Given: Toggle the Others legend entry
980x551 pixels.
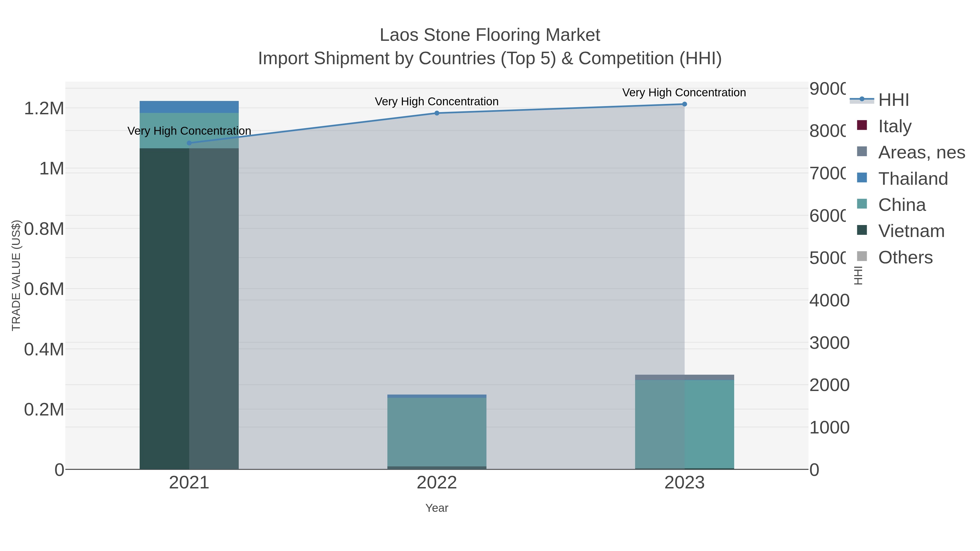Looking at the screenshot, I should point(895,257).
